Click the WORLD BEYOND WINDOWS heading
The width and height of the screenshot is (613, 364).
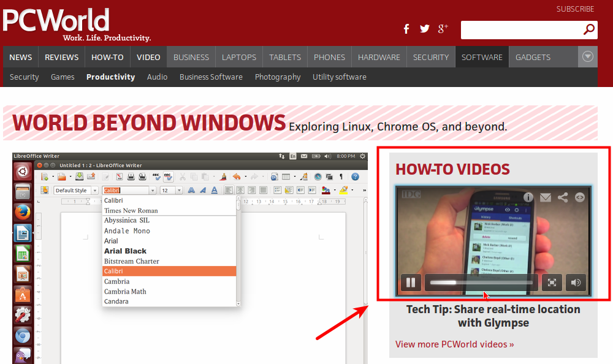pos(149,123)
